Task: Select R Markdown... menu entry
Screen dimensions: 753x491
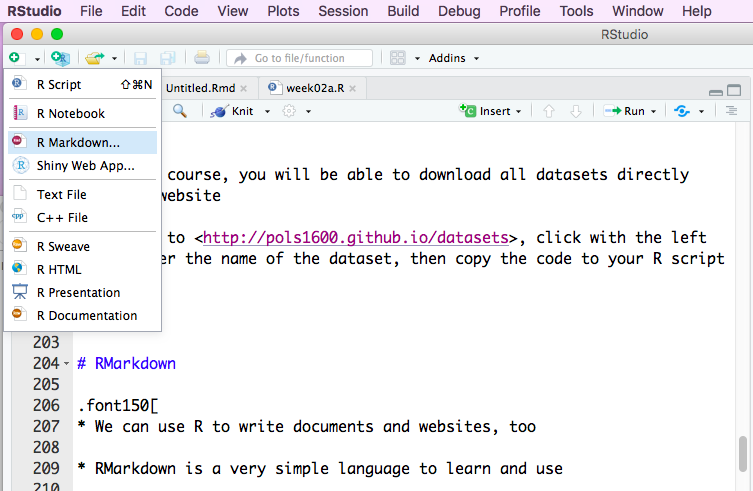Action: pyautogui.click(x=83, y=143)
